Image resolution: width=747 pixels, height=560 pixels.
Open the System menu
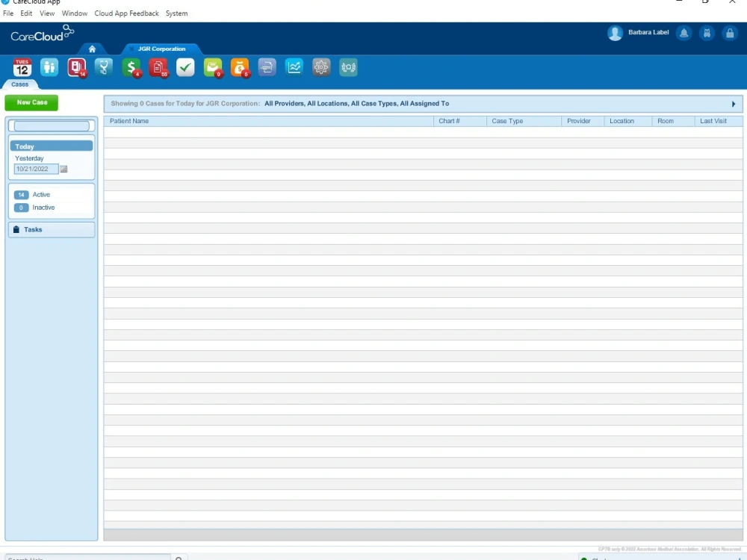(x=176, y=13)
